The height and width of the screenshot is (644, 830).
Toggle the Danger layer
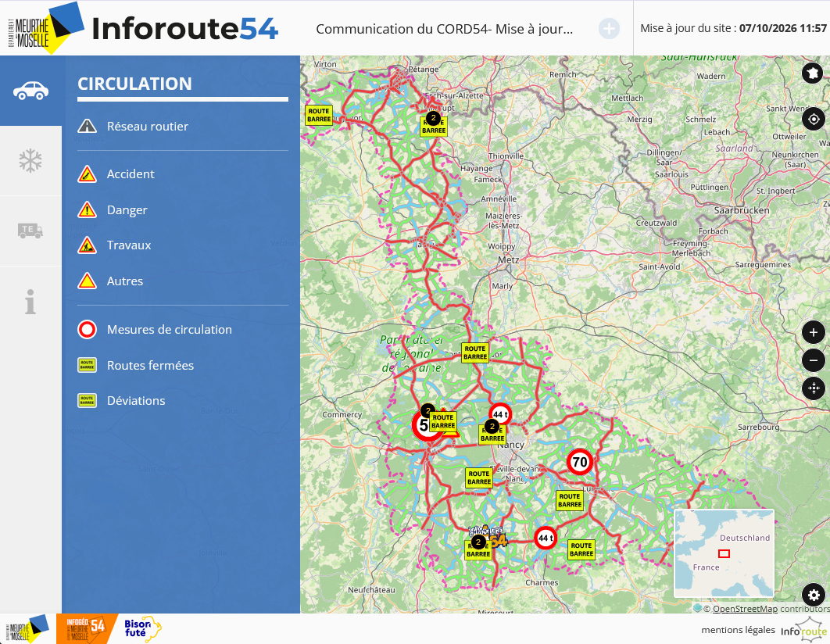[x=113, y=209]
